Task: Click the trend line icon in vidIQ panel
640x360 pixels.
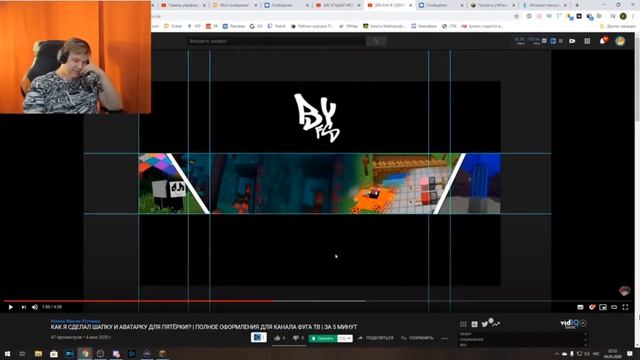Action: (x=496, y=324)
